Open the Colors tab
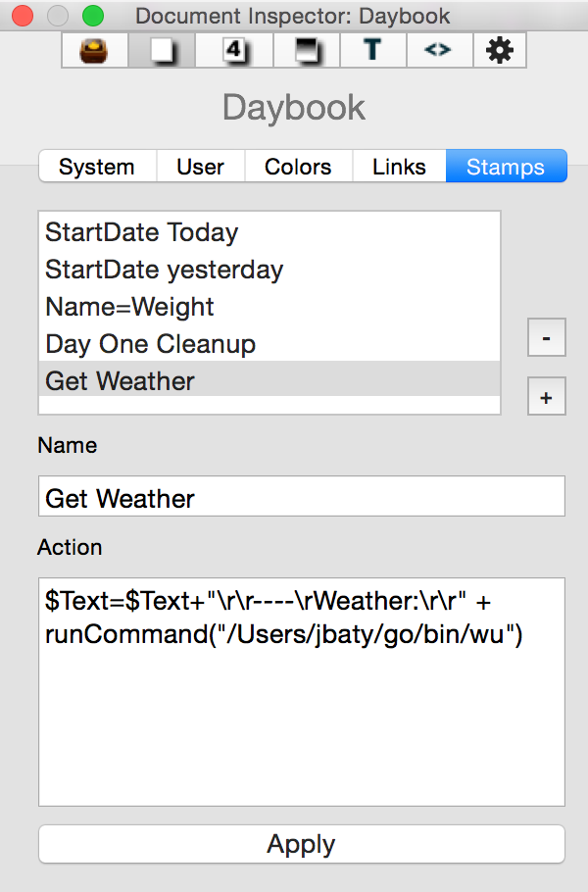 coord(298,167)
